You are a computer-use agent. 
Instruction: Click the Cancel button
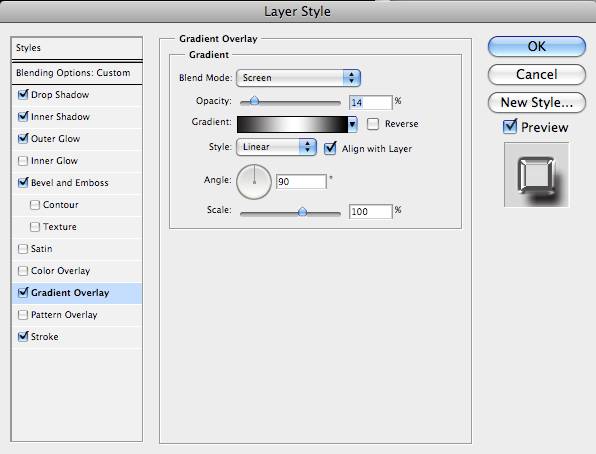537,75
